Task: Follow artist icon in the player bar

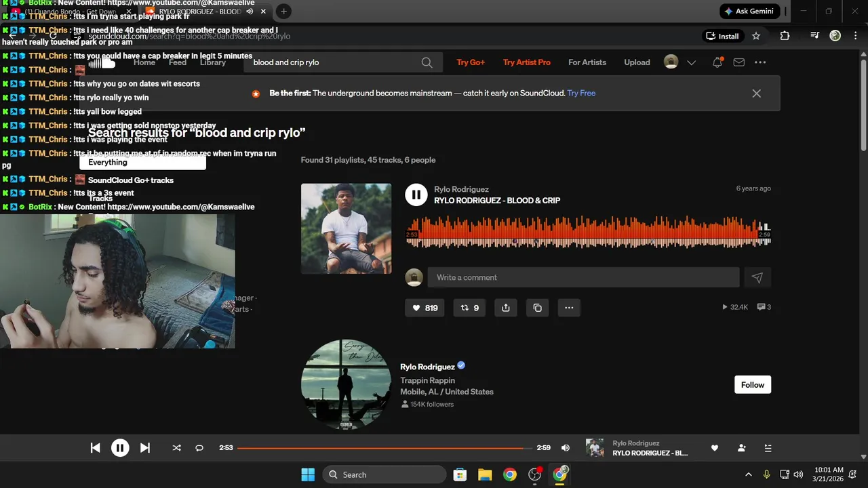Action: tap(741, 448)
